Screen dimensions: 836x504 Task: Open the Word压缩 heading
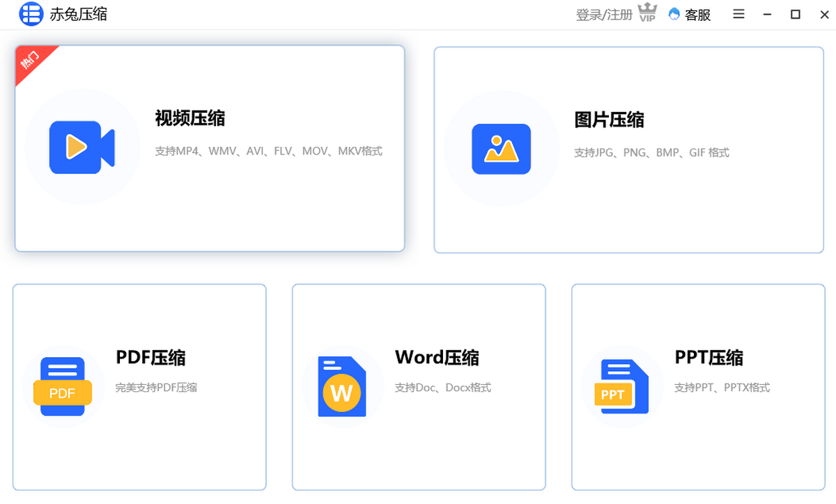pos(437,358)
